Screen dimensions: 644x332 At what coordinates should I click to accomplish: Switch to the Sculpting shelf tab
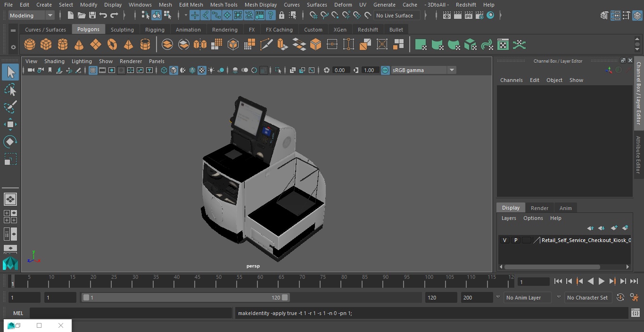pyautogui.click(x=122, y=30)
